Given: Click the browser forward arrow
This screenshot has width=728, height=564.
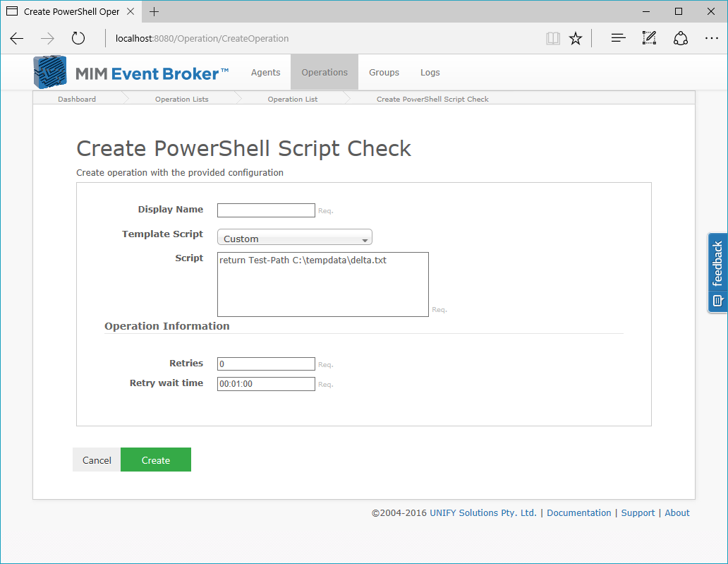Looking at the screenshot, I should coord(47,39).
